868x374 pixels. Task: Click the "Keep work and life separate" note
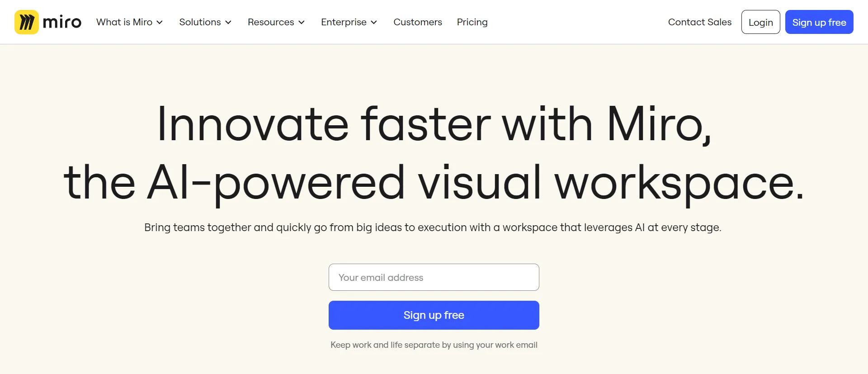(434, 345)
